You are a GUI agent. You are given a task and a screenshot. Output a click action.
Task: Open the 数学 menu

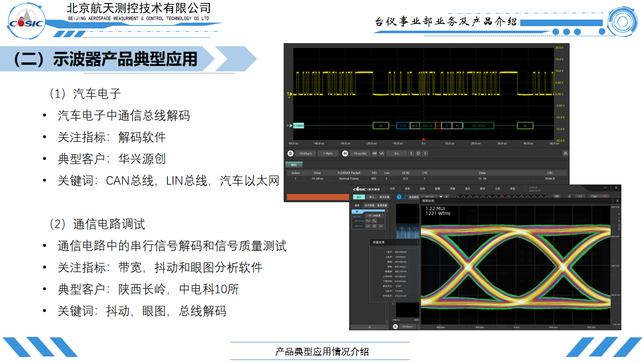pyautogui.click(x=482, y=189)
